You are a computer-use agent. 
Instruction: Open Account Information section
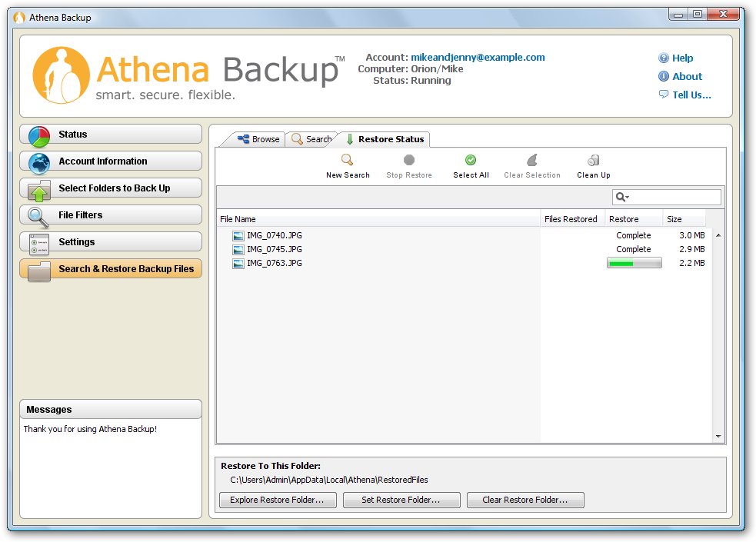[111, 161]
